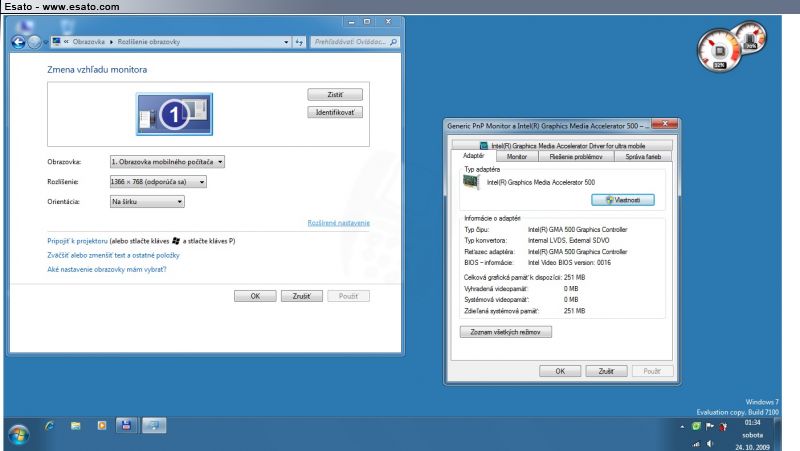
Task: Open Rozšírené nastavenie link
Action: [338, 223]
